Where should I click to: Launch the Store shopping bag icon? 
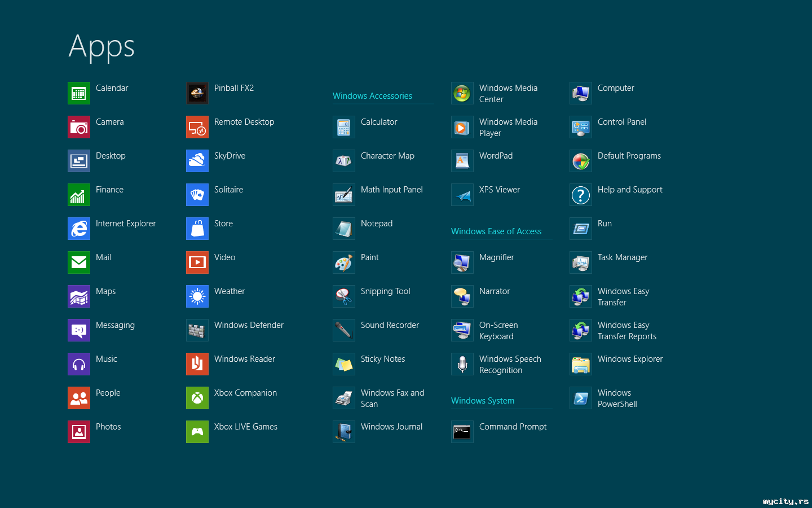point(197,229)
